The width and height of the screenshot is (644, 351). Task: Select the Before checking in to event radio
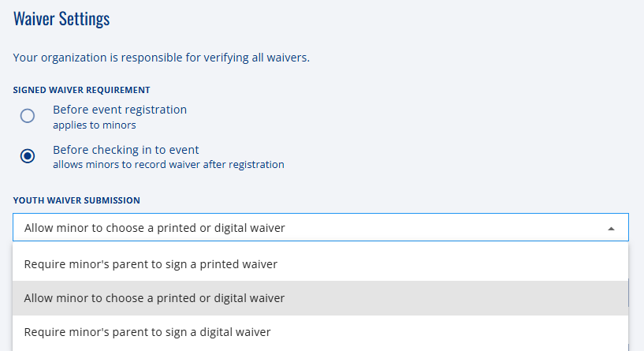[28, 156]
